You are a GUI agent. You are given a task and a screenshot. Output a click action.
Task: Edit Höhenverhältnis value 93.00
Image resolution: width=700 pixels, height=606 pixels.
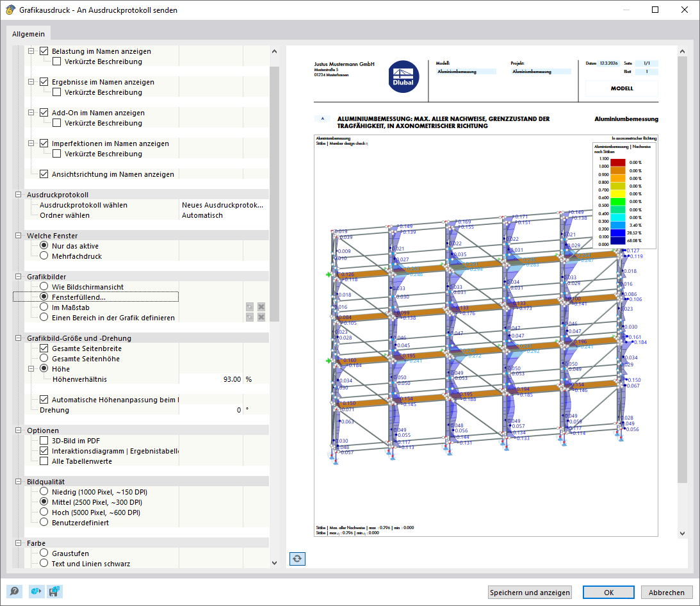click(x=211, y=379)
